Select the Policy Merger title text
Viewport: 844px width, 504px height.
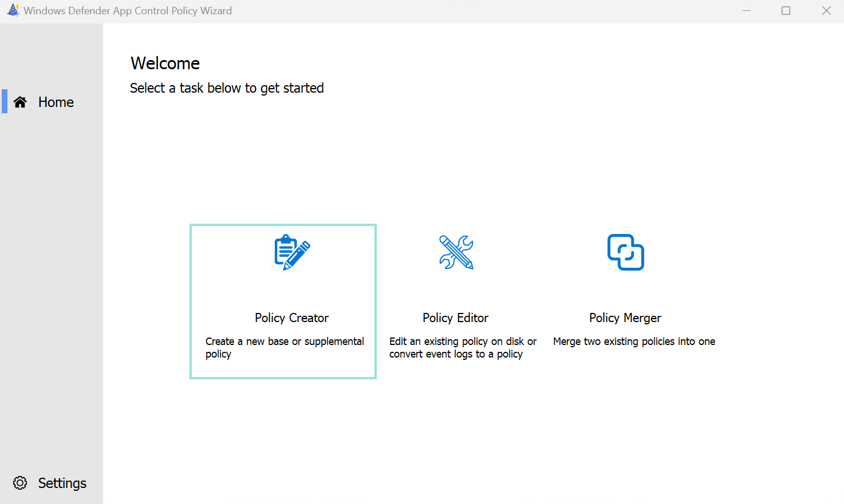pyautogui.click(x=625, y=318)
